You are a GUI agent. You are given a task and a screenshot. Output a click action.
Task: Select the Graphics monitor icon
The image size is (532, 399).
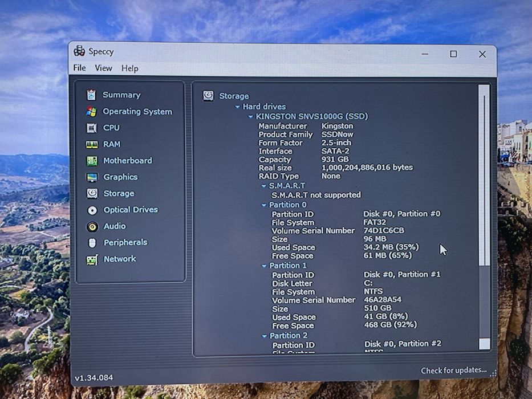[92, 177]
